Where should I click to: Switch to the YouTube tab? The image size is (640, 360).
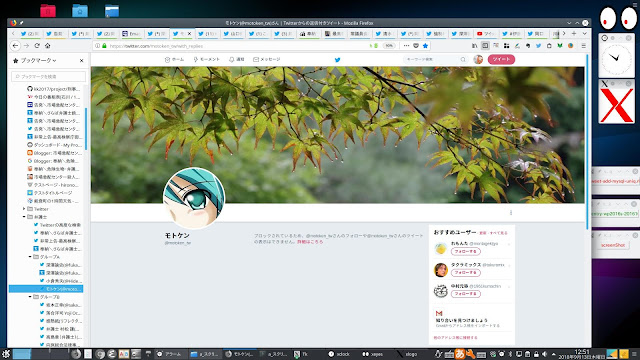pyautogui.click(x=486, y=34)
